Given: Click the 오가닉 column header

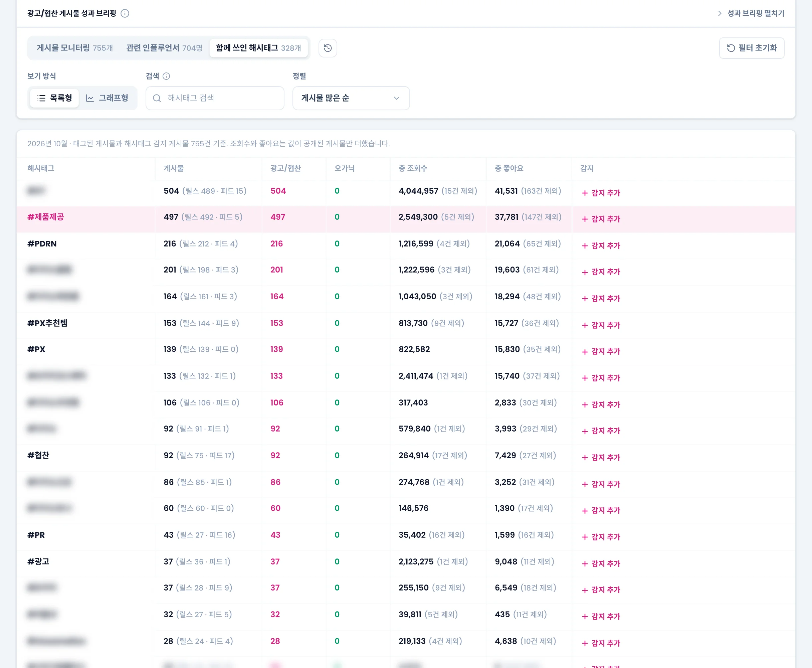Looking at the screenshot, I should pos(344,169).
